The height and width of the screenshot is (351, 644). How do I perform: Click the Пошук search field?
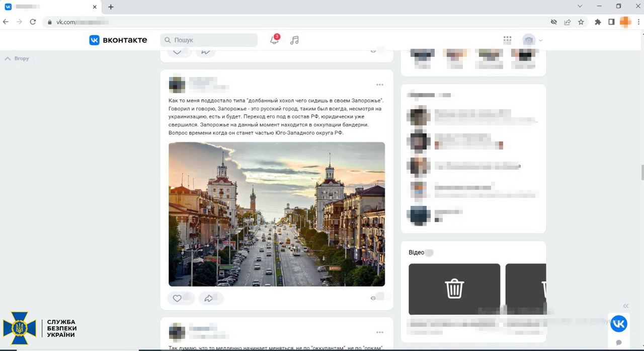click(x=209, y=40)
